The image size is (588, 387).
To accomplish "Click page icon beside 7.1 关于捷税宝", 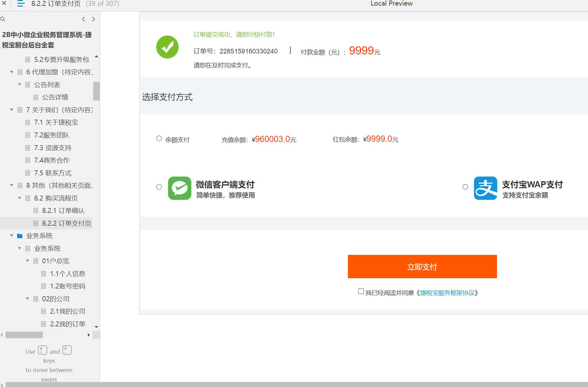I will coord(28,122).
